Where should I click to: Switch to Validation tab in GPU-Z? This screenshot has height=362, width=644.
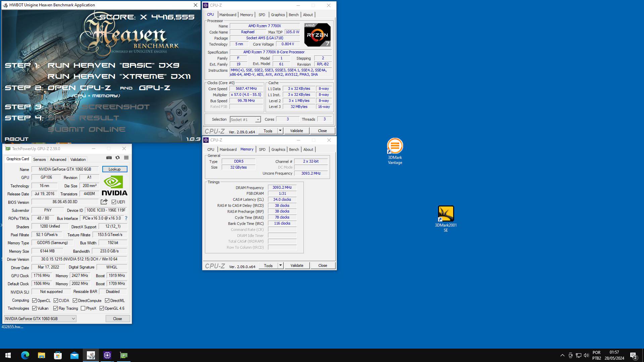(x=78, y=160)
